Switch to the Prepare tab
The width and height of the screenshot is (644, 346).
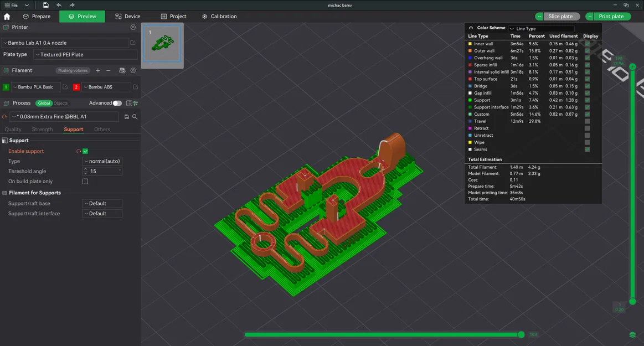37,17
